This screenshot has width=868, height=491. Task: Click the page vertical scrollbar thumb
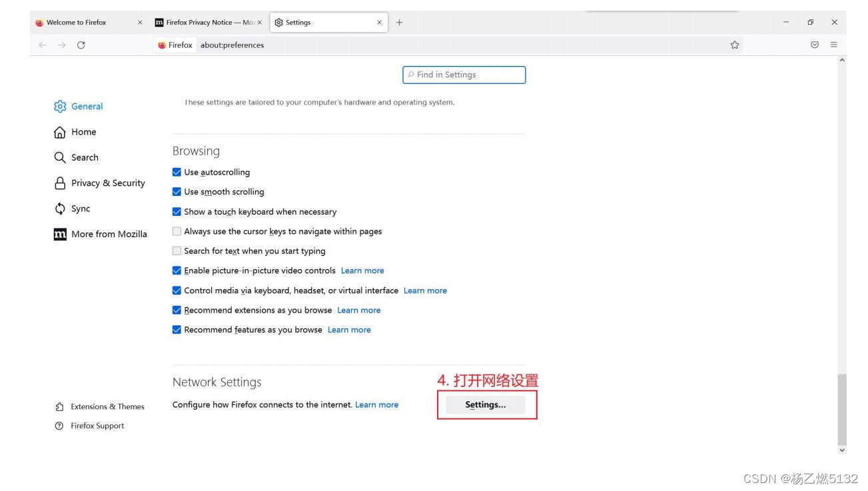[842, 409]
